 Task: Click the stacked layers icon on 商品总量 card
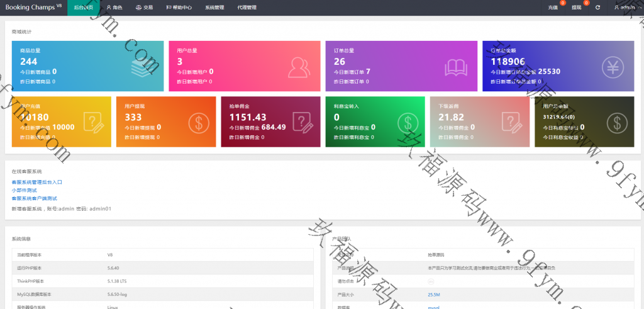142,66
